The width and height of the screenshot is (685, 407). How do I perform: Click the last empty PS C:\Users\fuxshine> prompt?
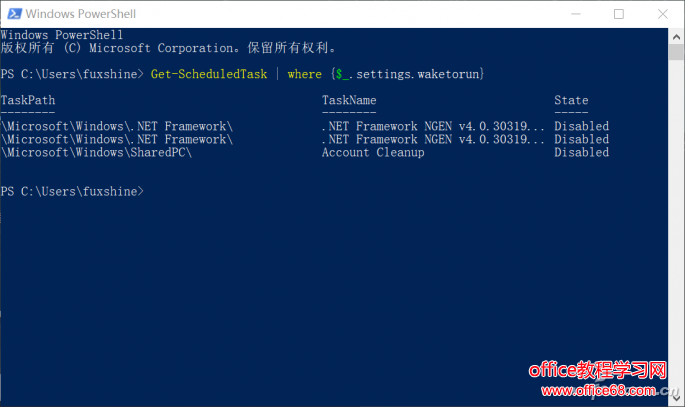coord(72,191)
